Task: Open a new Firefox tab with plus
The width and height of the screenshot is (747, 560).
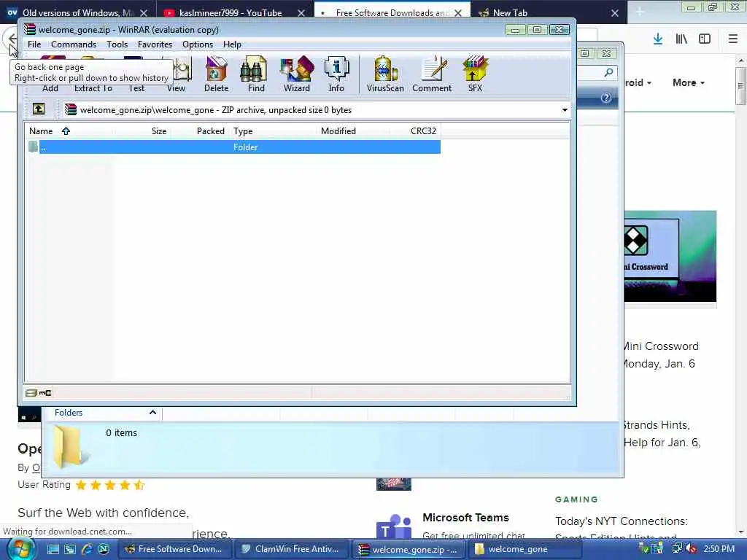Action: 639,13
